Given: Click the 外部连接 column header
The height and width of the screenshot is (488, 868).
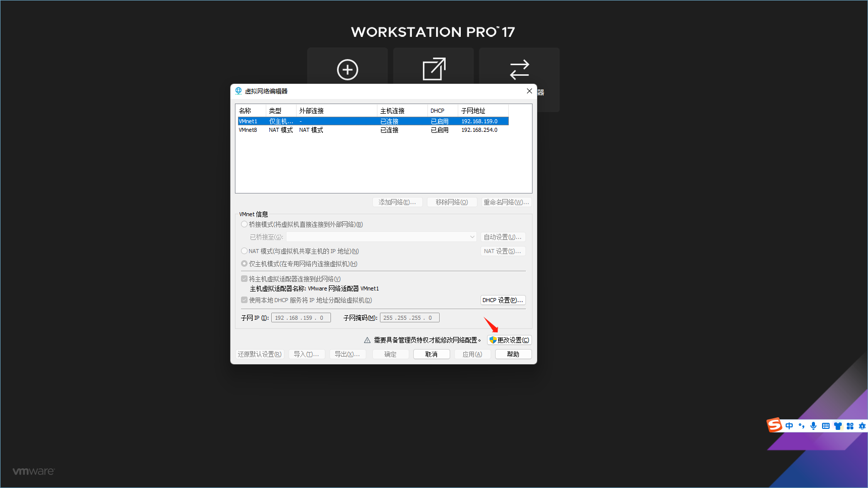Looking at the screenshot, I should (x=337, y=111).
